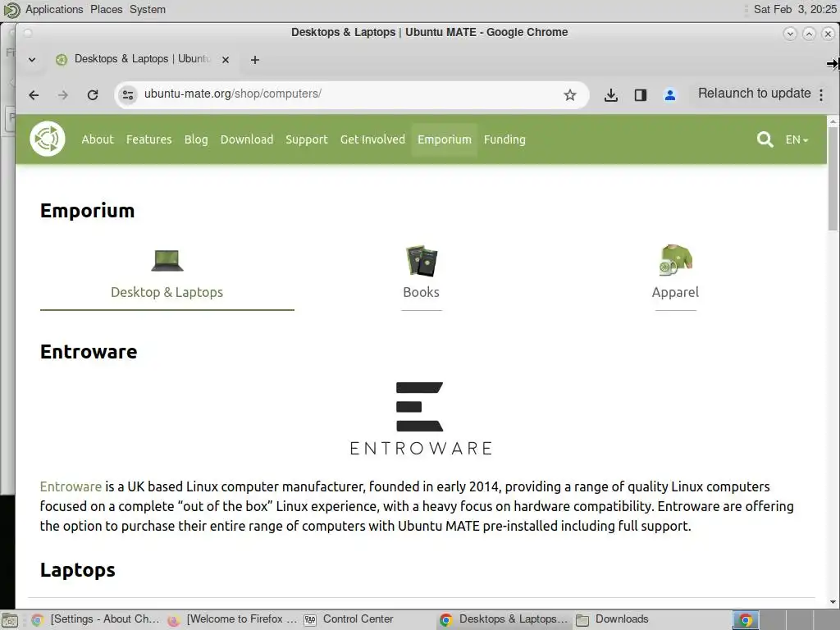Follow the Entroware link in the paragraph
Screen dimensions: 840x630
tap(71, 486)
